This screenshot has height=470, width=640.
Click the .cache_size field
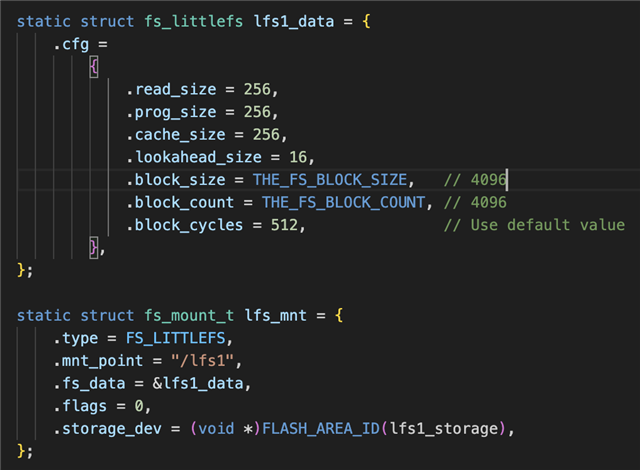click(x=176, y=135)
